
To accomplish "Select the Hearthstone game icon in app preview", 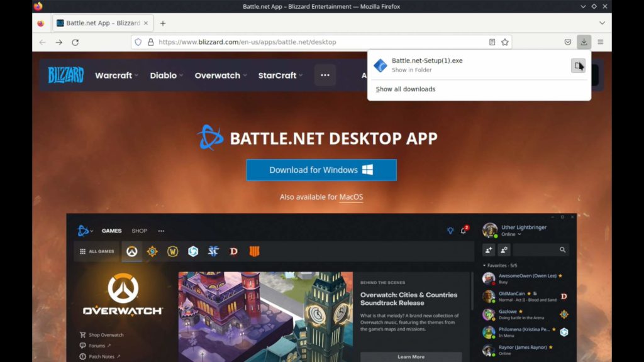I will [x=152, y=251].
